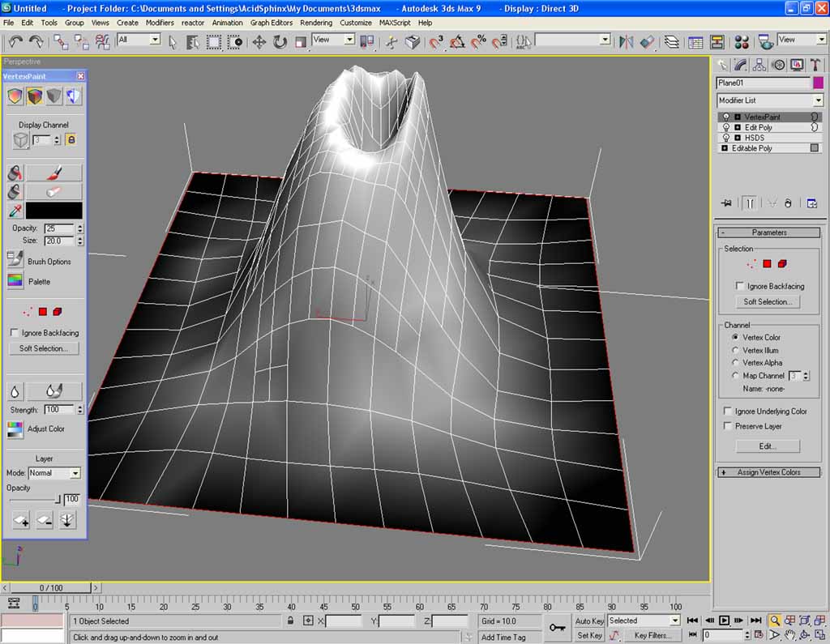The image size is (830, 644).
Task: Pick color with the eyedropper tool
Action: (x=15, y=211)
